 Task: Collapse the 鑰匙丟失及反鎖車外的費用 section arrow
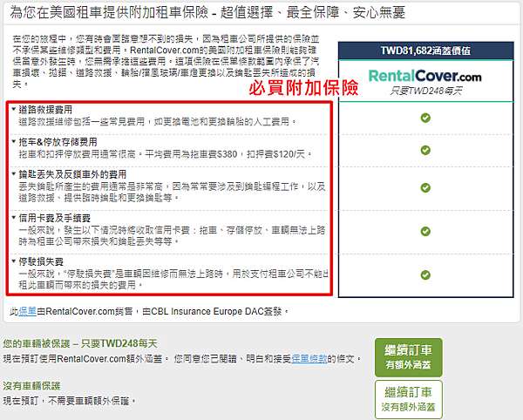point(14,174)
